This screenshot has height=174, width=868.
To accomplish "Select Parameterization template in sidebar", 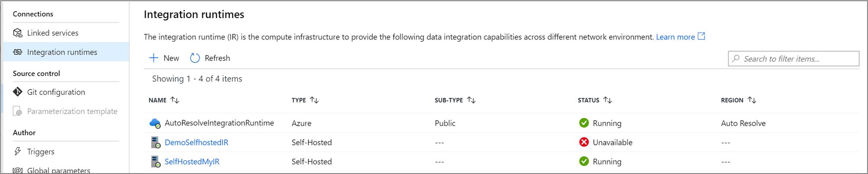I will pos(72,112).
